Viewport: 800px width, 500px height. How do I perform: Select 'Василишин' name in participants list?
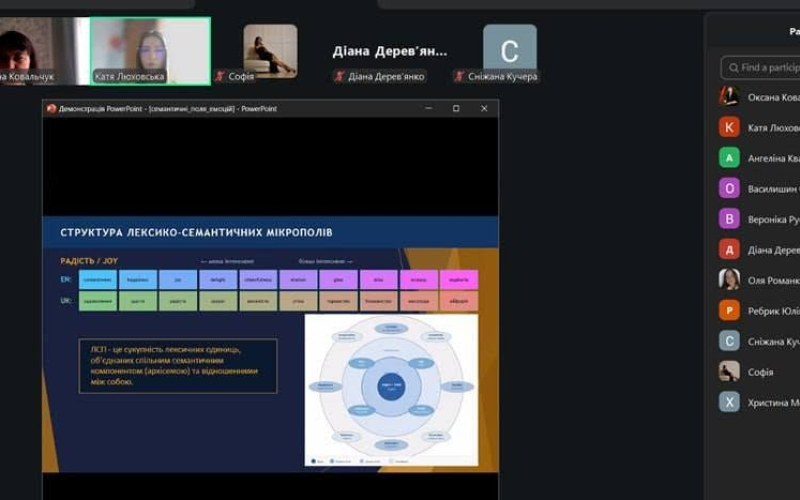(772, 189)
